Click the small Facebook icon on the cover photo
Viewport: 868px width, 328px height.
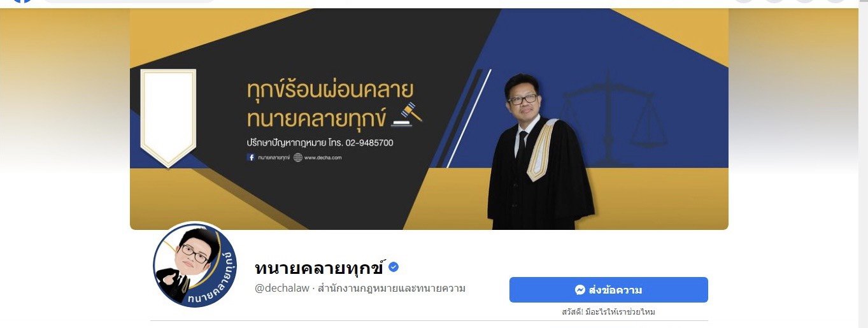[251, 157]
